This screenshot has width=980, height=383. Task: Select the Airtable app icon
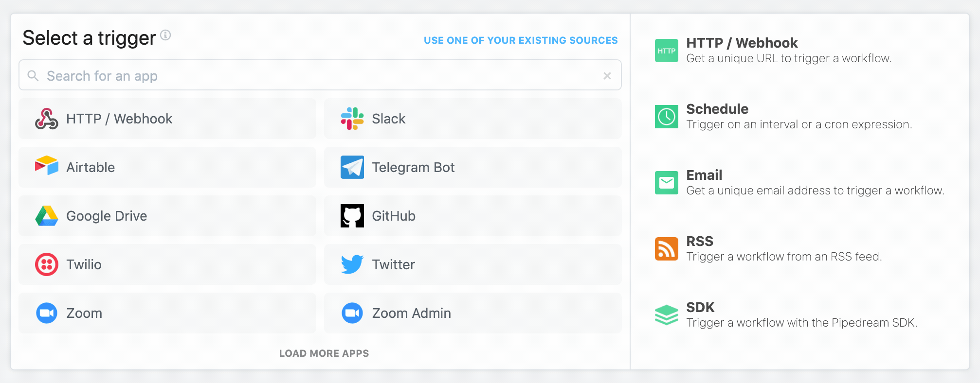pos(46,167)
